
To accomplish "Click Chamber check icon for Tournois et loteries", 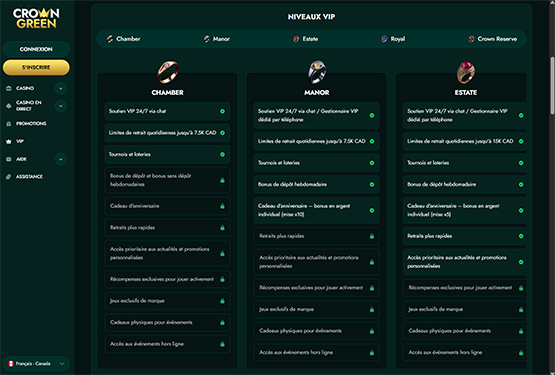I will [x=222, y=154].
